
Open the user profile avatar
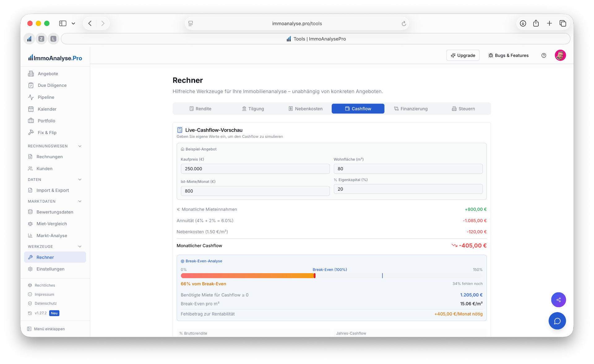(x=560, y=55)
